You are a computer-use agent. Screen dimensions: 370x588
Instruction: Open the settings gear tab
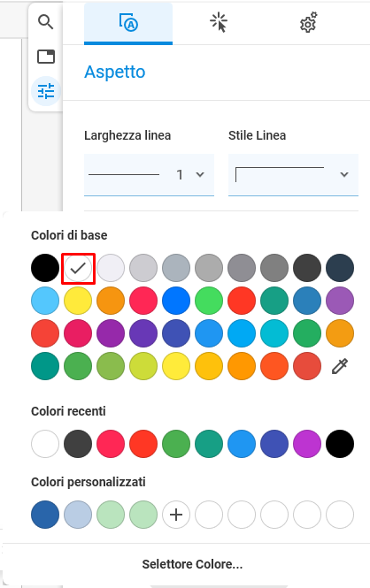coord(308,22)
